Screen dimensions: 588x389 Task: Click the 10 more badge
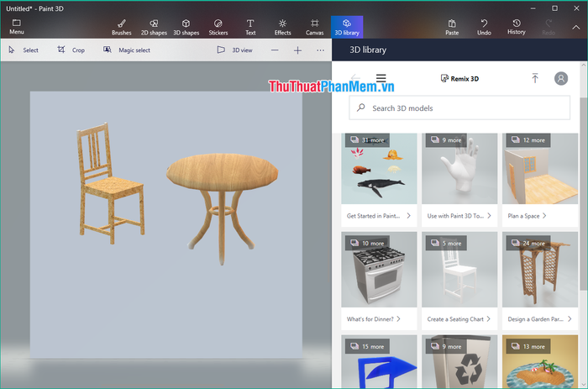[368, 243]
